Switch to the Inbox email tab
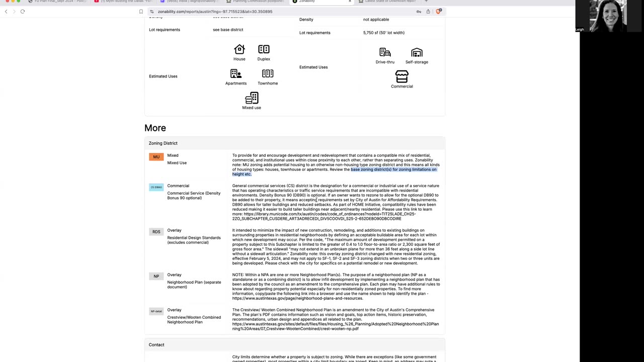Viewport: 644px width, 362px height. 190,2
